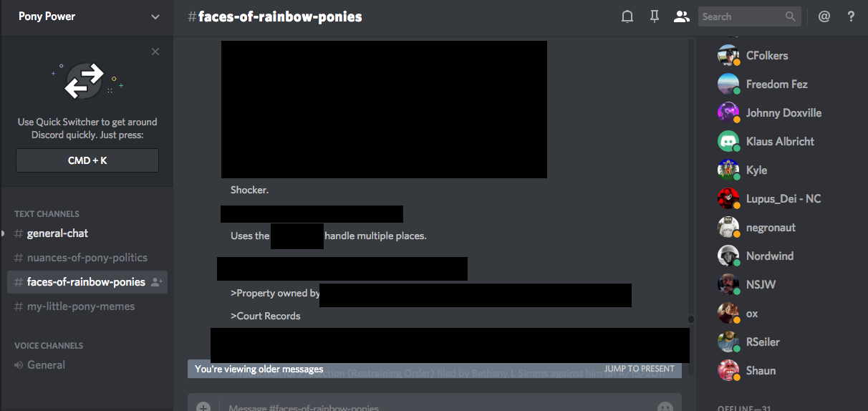868x411 pixels.
Task: Open notification settings bell icon
Action: click(627, 16)
